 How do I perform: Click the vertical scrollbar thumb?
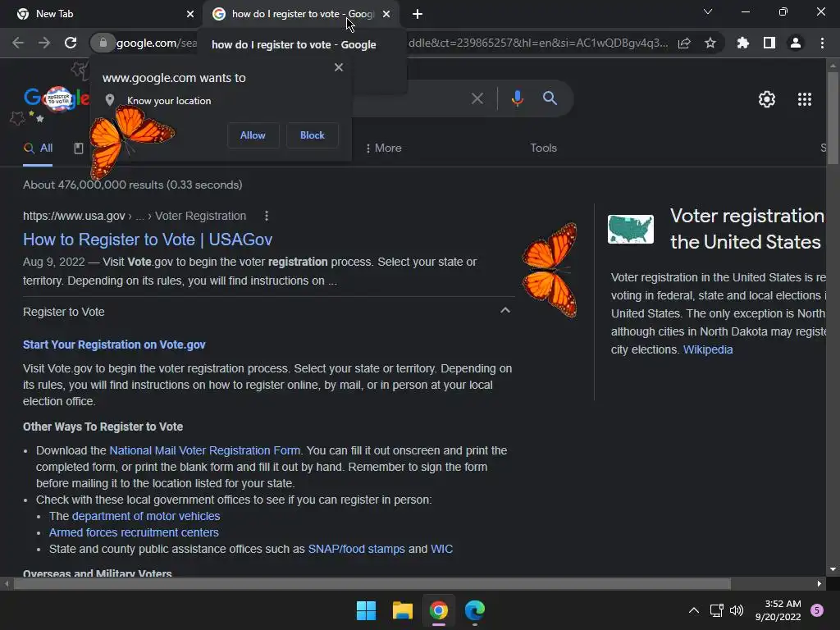833,118
